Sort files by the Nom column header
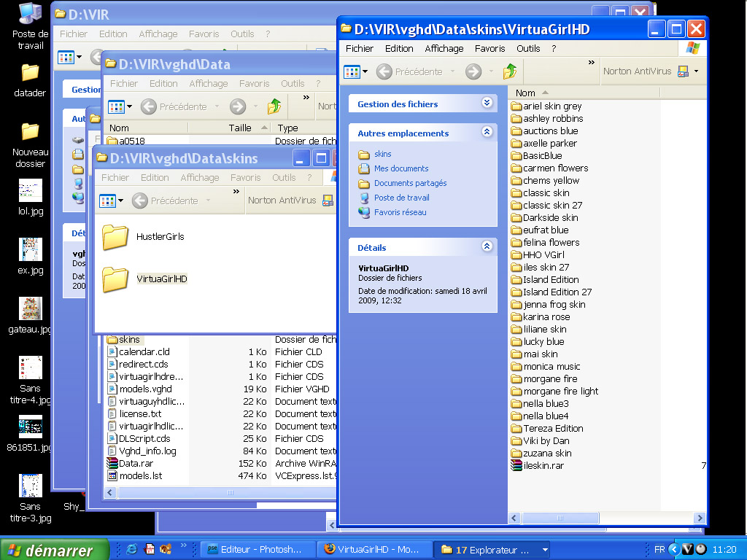Image resolution: width=747 pixels, height=560 pixels. point(525,93)
